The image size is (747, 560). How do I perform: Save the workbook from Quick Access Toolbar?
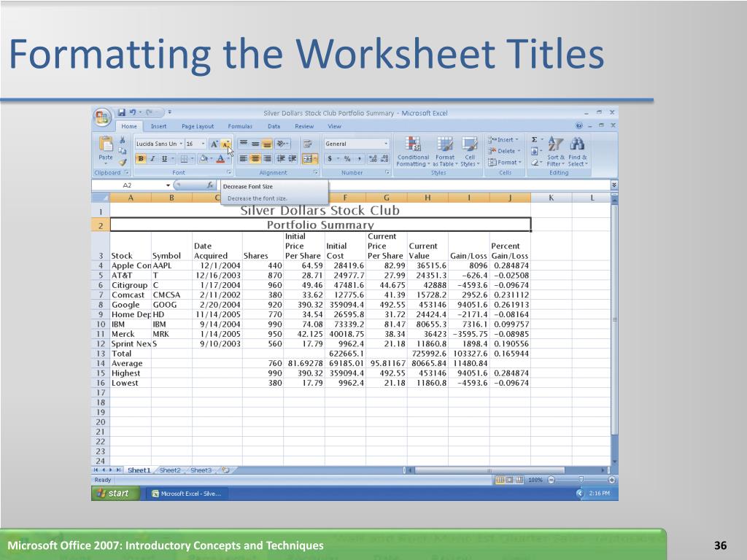pos(122,112)
